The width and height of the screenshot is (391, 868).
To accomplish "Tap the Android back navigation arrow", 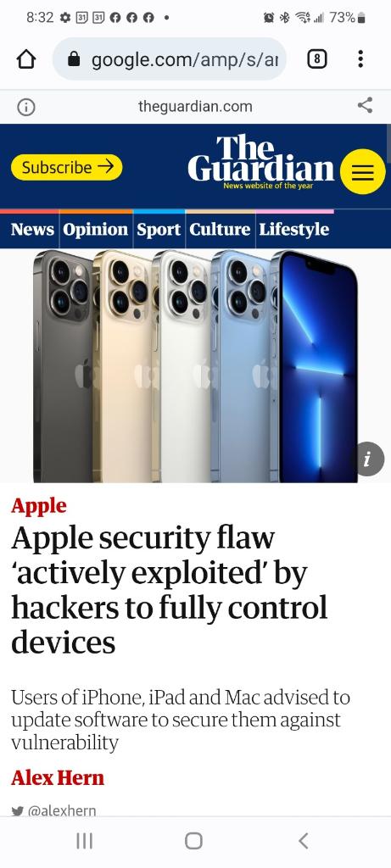I will pyautogui.click(x=303, y=840).
